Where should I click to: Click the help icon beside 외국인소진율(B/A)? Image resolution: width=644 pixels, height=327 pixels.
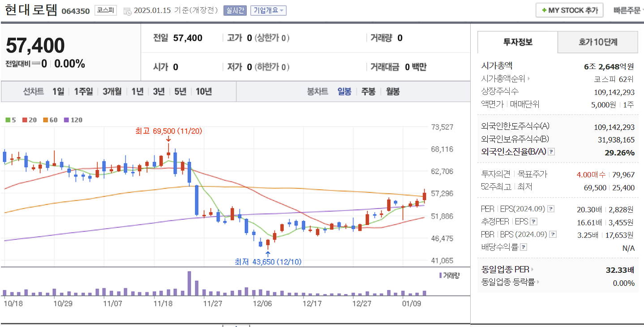(x=551, y=152)
